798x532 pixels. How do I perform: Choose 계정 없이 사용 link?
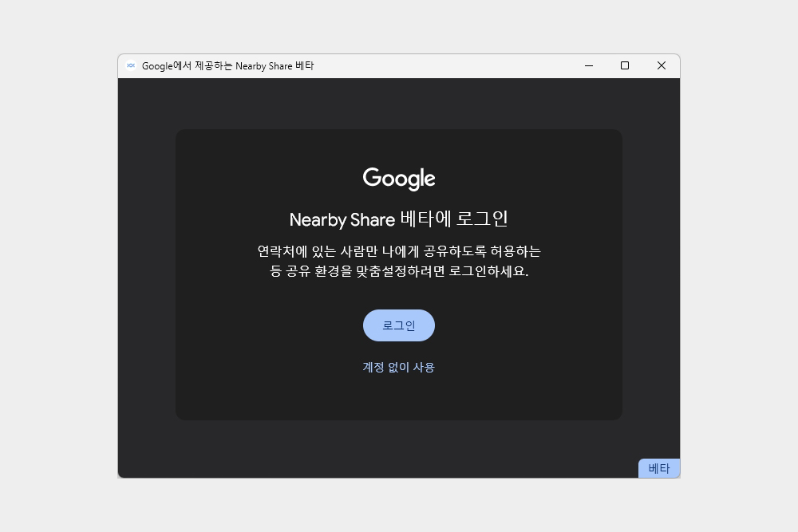click(398, 367)
